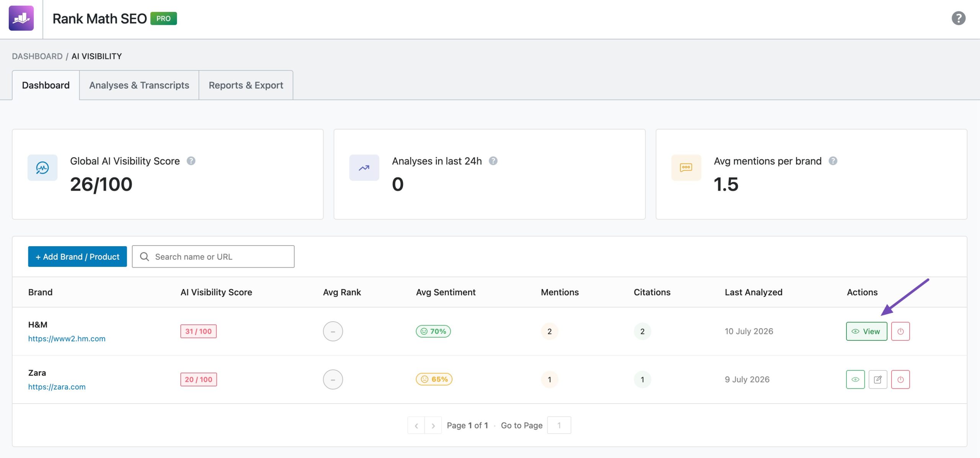
Task: Click the AI VISIBILITY breadcrumb text
Action: point(96,56)
